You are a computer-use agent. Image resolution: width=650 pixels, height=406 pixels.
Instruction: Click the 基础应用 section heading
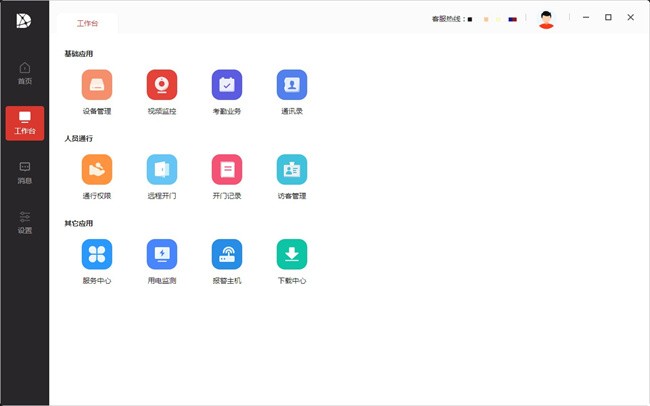78,53
